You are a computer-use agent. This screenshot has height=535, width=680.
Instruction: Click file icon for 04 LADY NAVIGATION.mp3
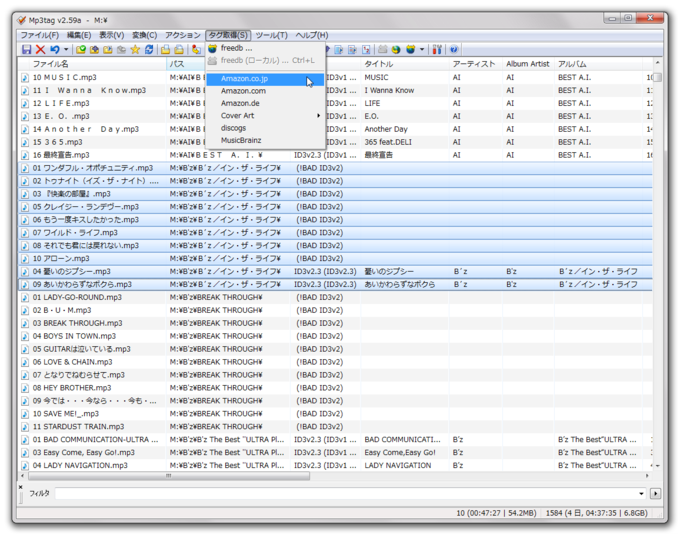pyautogui.click(x=25, y=466)
